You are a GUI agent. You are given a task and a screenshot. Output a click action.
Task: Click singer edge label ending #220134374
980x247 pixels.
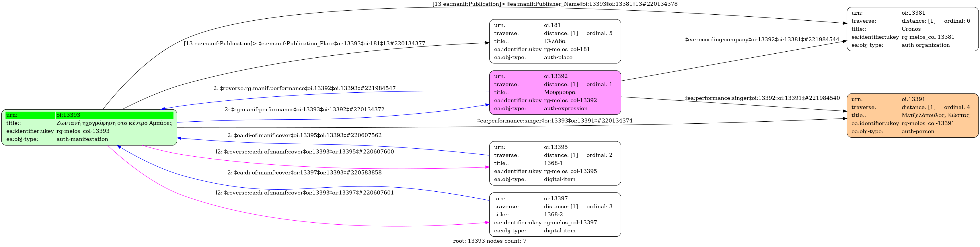(555, 121)
